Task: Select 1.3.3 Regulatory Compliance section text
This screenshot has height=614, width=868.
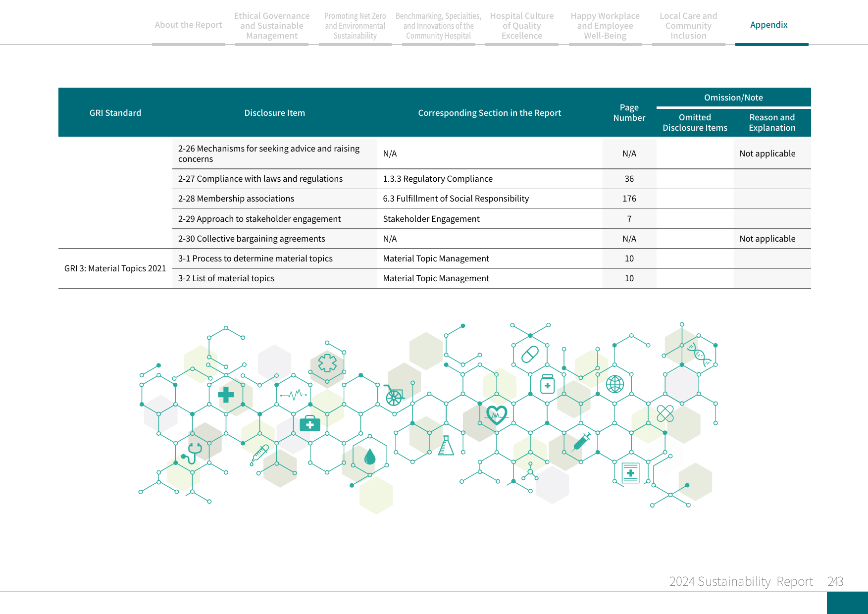Action: pyautogui.click(x=438, y=179)
